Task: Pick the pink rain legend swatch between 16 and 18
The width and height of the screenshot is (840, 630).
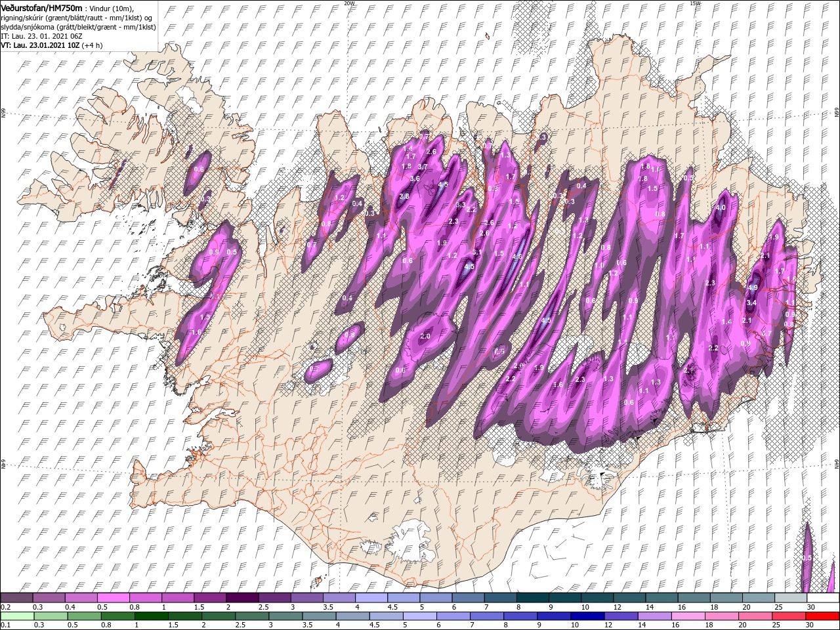Action: coord(688,616)
